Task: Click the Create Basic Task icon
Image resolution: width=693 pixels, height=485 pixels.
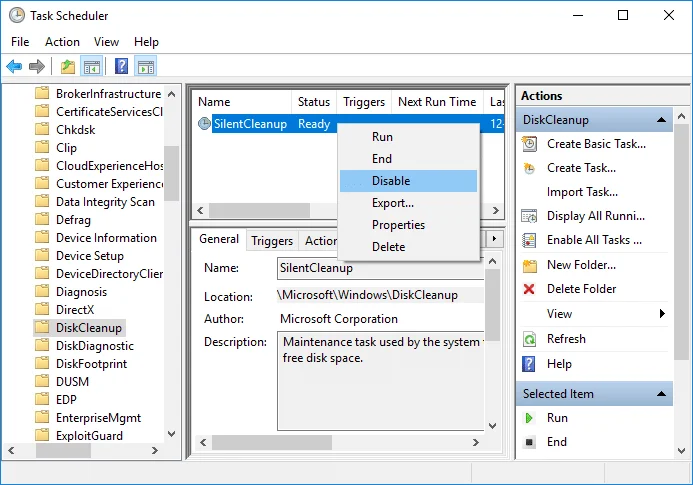Action: click(529, 144)
